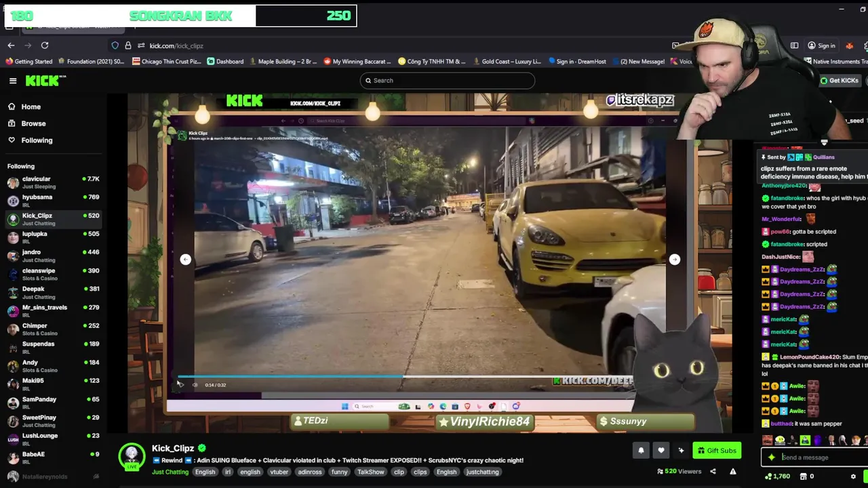
Task: Click the sparkle button beside Gift Subs
Action: (681, 451)
